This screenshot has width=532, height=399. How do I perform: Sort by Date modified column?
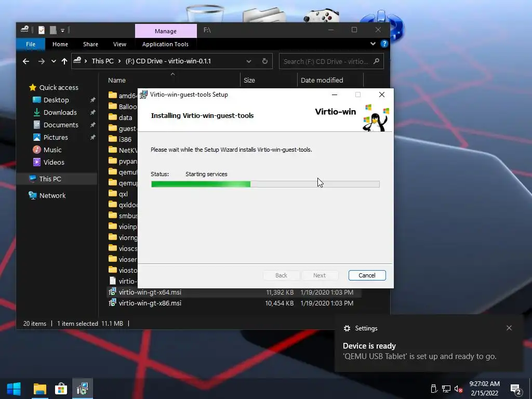pyautogui.click(x=322, y=81)
